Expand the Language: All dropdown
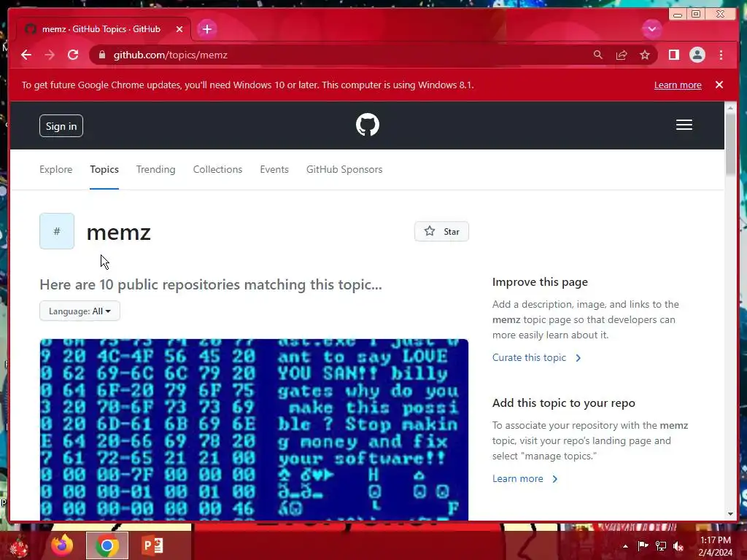This screenshot has height=560, width=747. (x=80, y=311)
